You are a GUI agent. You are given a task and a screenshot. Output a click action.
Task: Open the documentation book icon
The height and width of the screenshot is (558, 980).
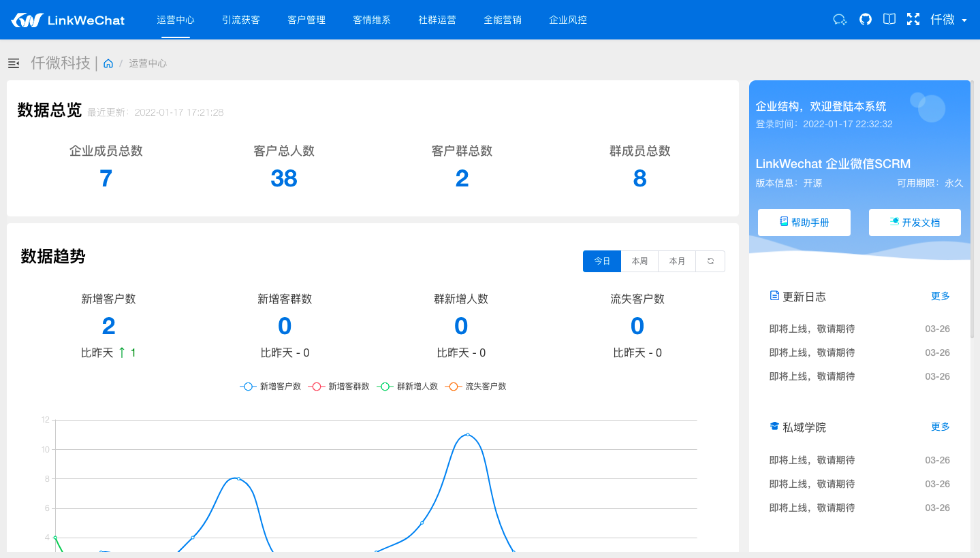[x=889, y=20]
